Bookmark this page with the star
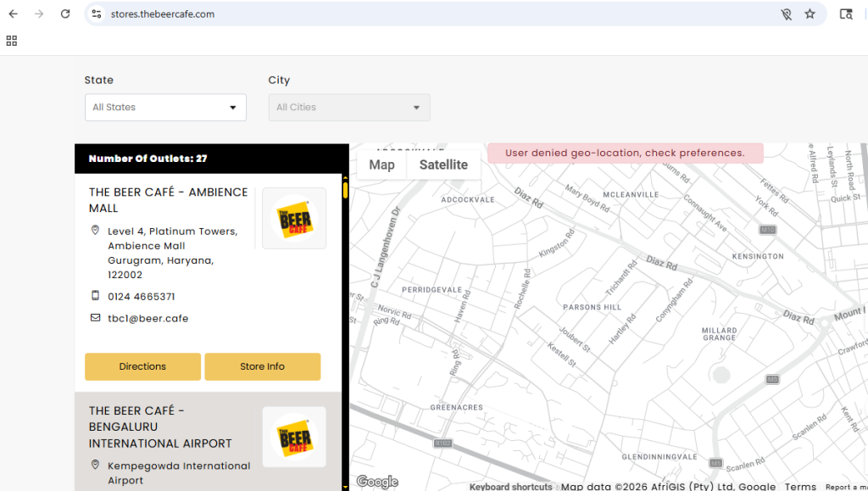868x491 pixels. (x=810, y=14)
